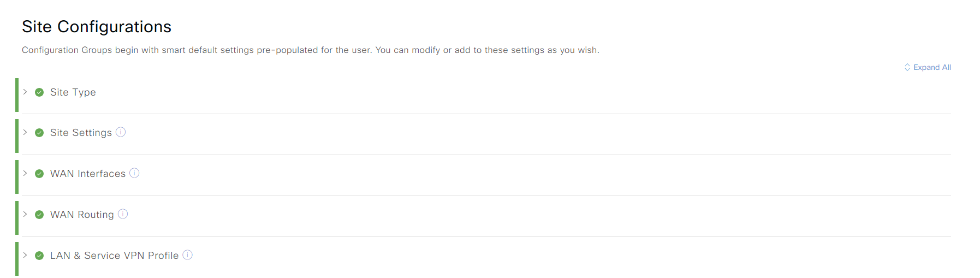The image size is (980, 278).
Task: Click the green check beside LAN & Service VPN Profile
Action: (x=39, y=256)
